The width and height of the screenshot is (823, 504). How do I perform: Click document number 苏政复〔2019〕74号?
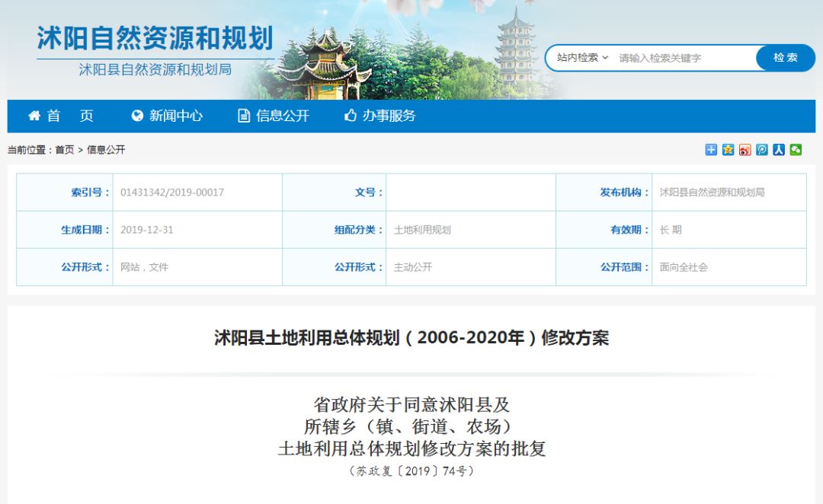point(411,471)
